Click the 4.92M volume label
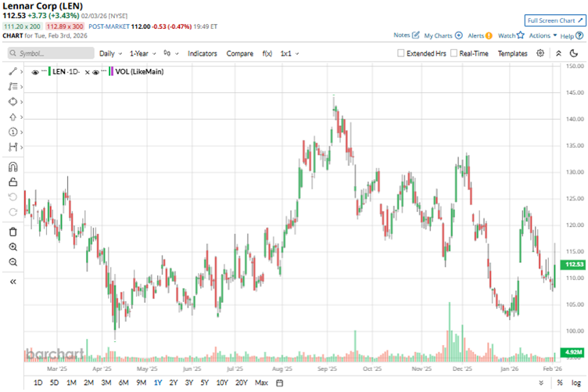 pos(572,352)
